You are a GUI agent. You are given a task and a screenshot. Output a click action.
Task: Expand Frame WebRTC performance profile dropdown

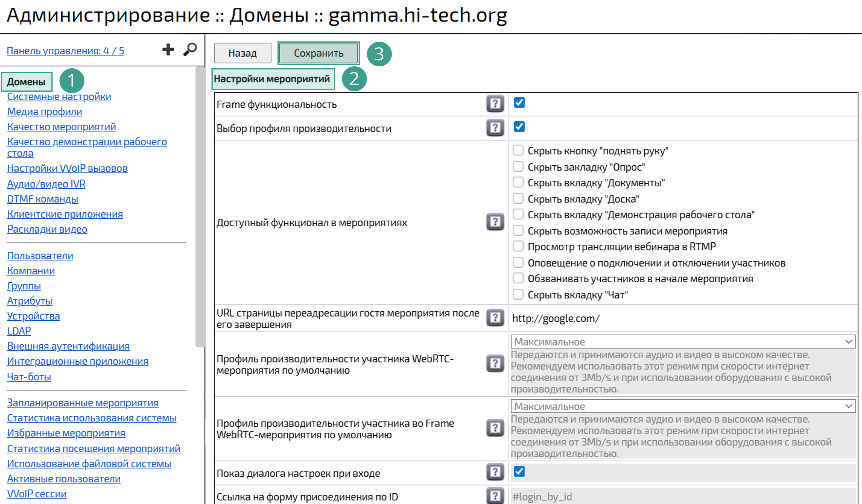(x=683, y=406)
